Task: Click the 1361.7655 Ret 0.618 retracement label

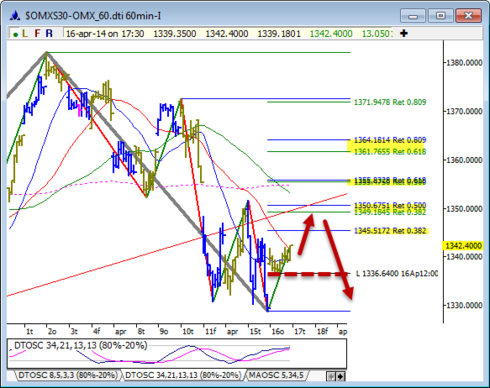Action: 390,152
